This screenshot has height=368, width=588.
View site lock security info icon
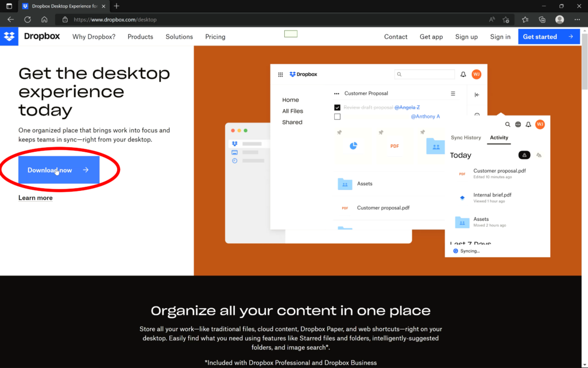point(65,20)
